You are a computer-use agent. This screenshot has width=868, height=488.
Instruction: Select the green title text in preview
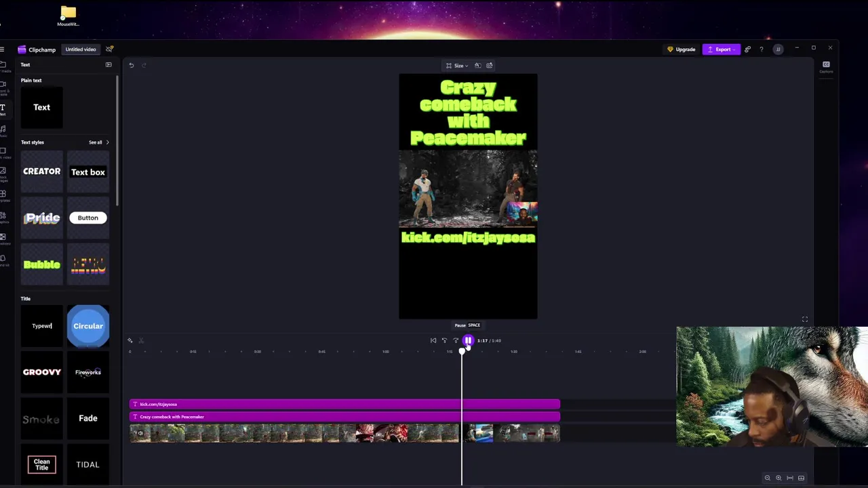(468, 113)
